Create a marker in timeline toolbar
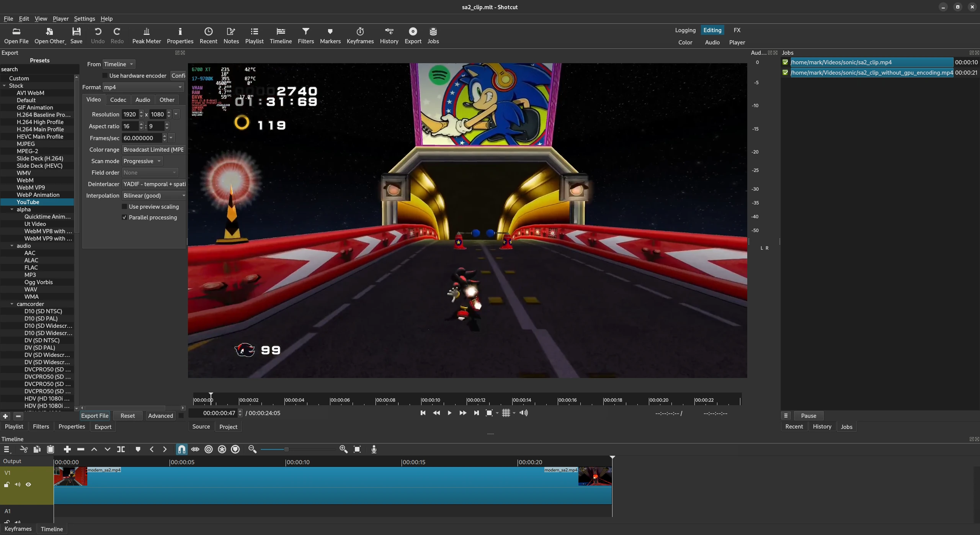The image size is (980, 535). pos(138,449)
